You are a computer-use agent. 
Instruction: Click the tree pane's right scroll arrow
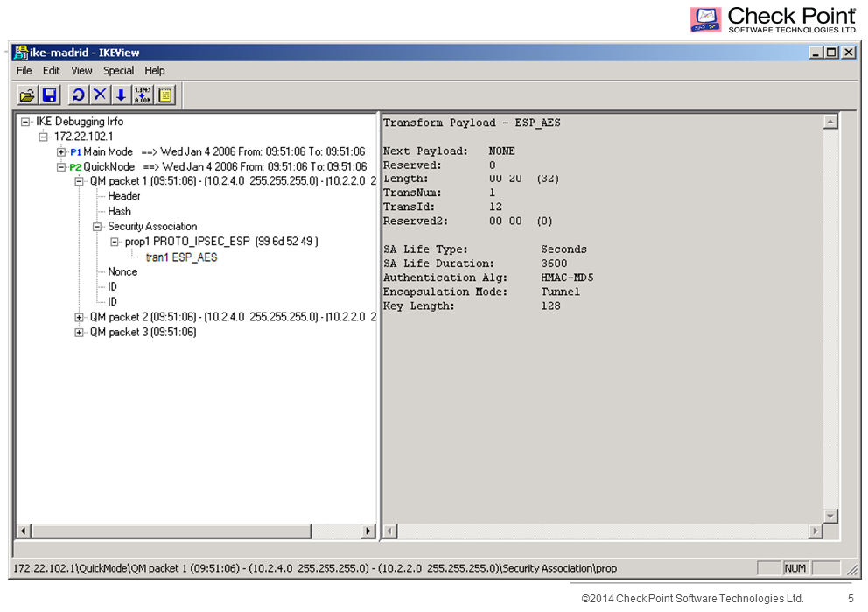tap(367, 531)
